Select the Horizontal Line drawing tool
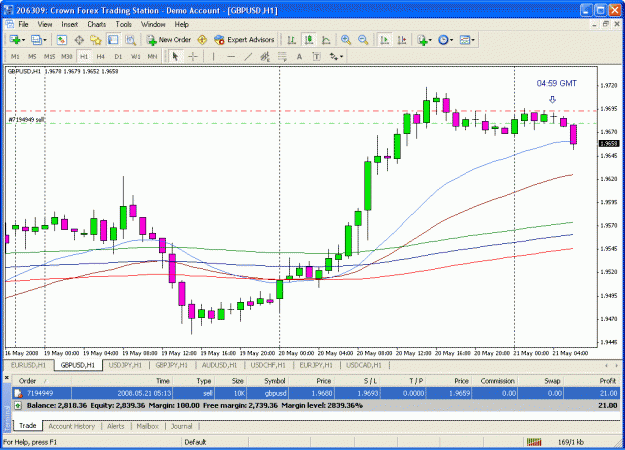625x450 pixels. coord(231,57)
